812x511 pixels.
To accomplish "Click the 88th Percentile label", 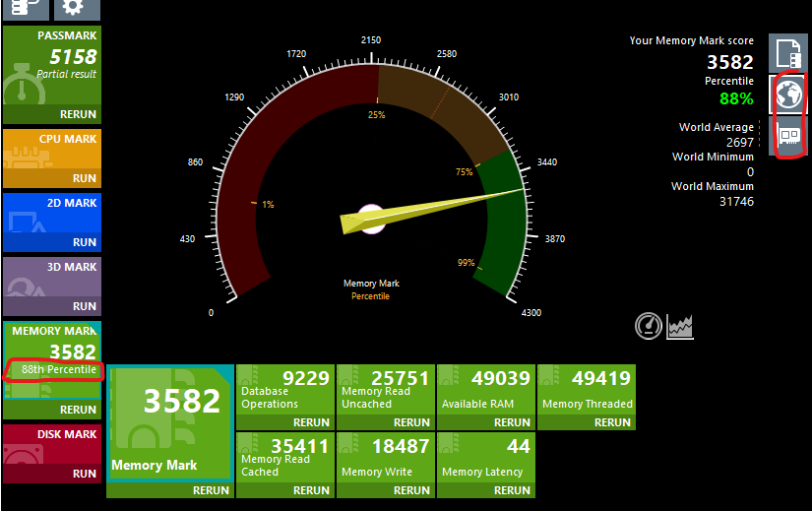I will point(58,369).
